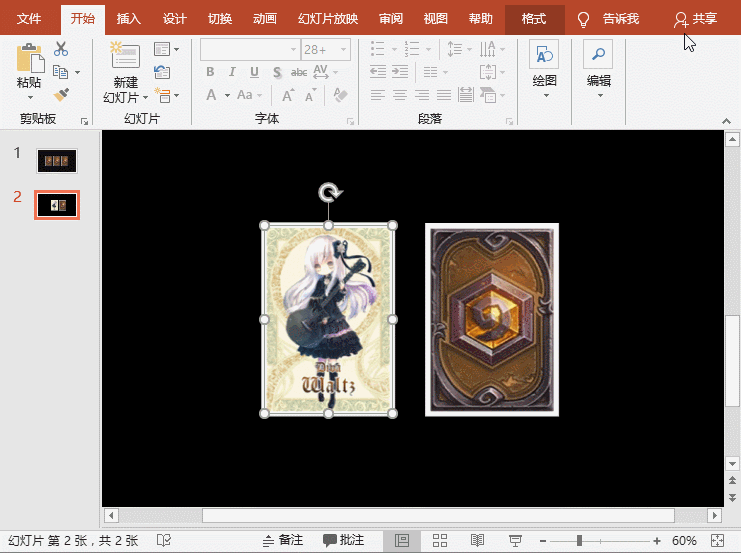Toggle Normal view button
The width and height of the screenshot is (741, 553).
402,540
